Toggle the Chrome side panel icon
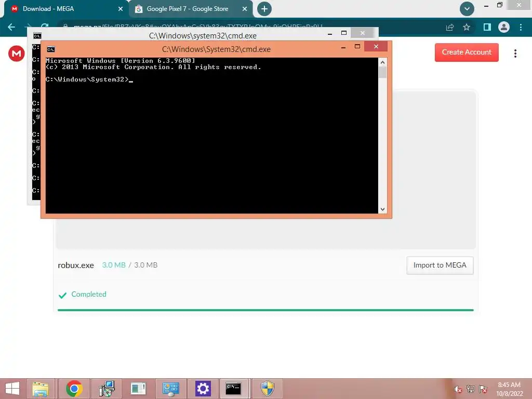Viewport: 532px width, 399px height. 487,27
